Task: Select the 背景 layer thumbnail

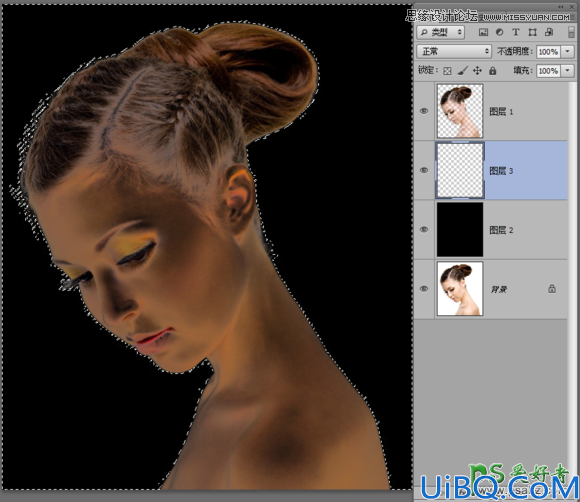Action: (x=460, y=289)
